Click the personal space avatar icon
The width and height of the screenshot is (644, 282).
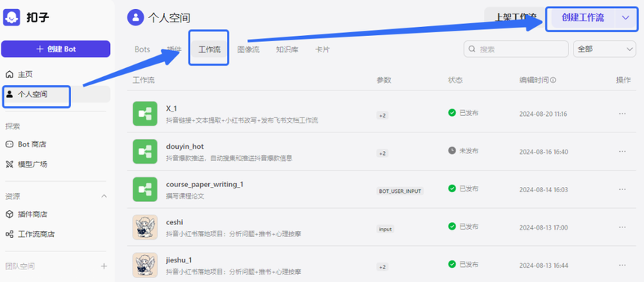[136, 18]
